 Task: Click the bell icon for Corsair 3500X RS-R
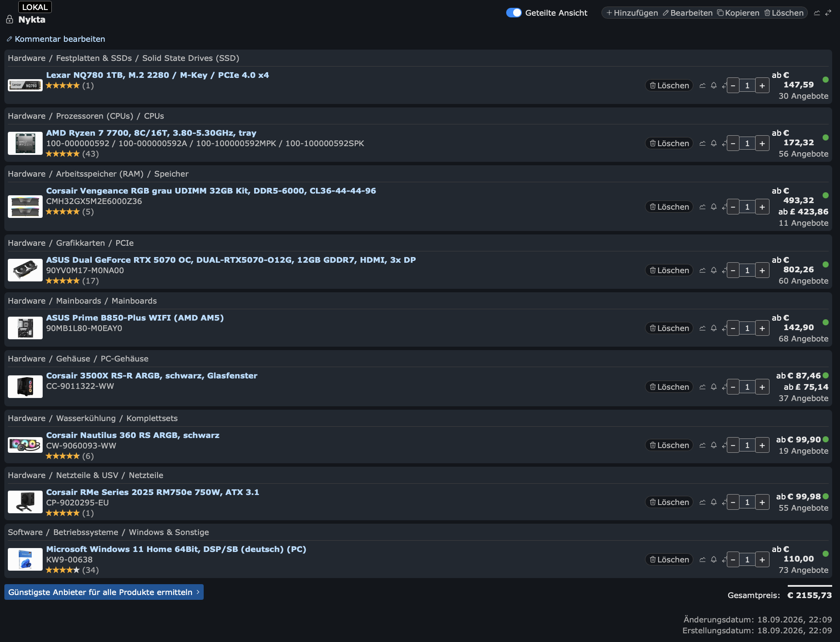click(x=714, y=387)
